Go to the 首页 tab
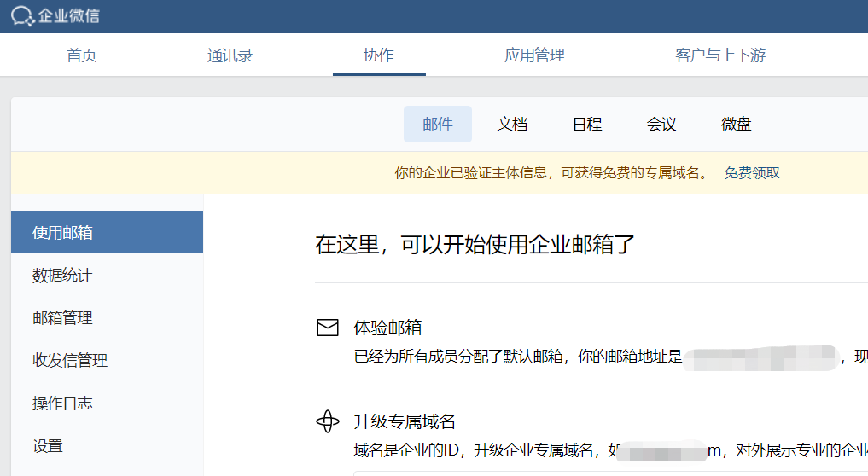 (x=82, y=55)
